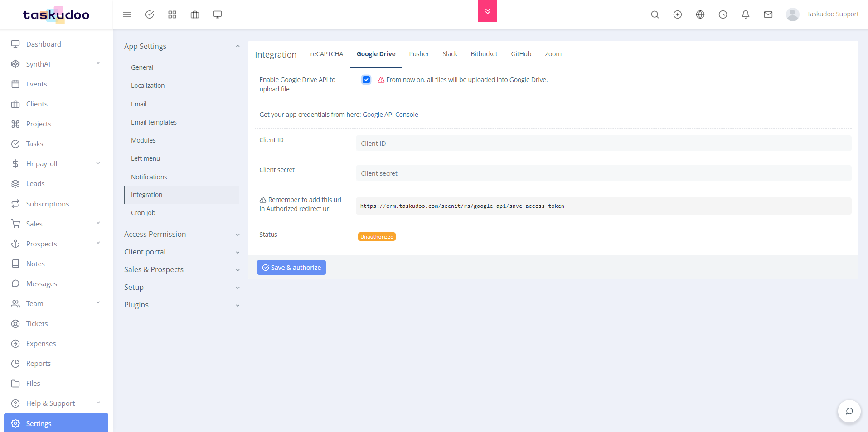Expand the Setup section
The width and height of the screenshot is (868, 432).
point(181,287)
